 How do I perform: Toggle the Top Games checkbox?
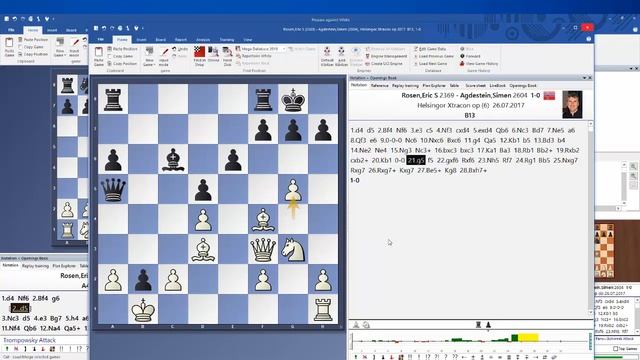click(616, 349)
